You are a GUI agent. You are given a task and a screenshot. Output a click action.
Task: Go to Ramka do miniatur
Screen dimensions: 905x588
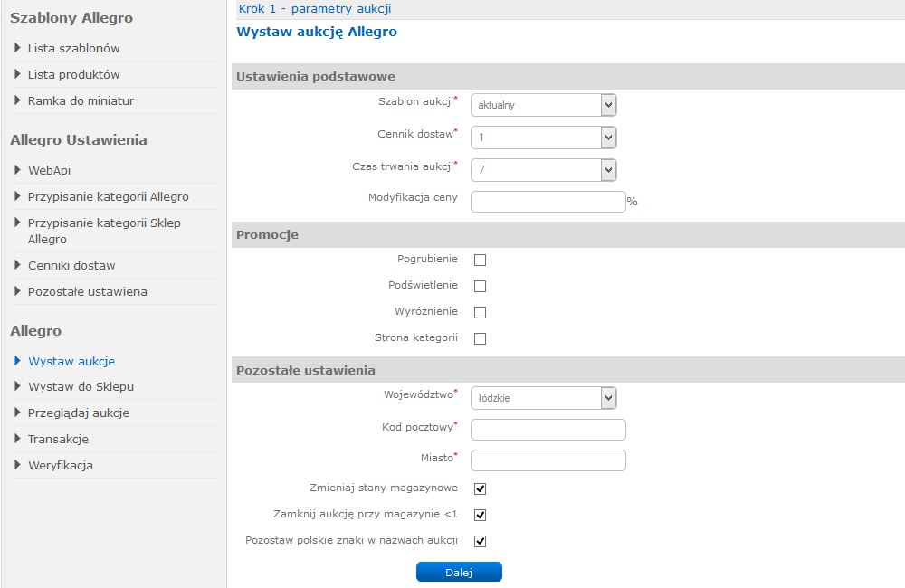81,101
